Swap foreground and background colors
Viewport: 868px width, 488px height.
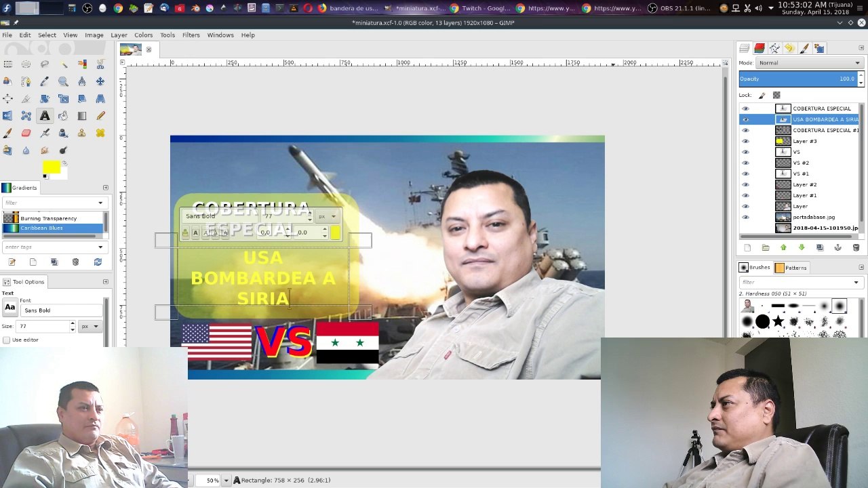click(64, 163)
